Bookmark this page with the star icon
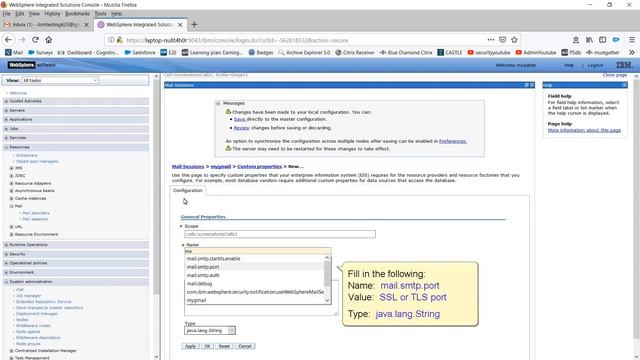Image resolution: width=640 pixels, height=360 pixels. 514,40
